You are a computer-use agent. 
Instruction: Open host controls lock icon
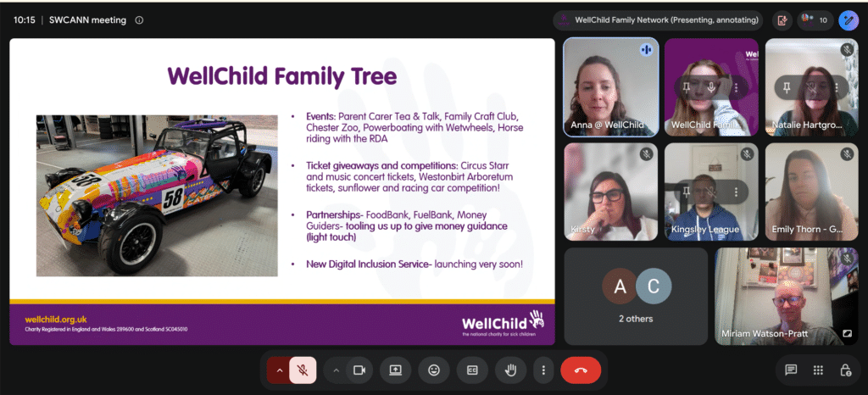tap(845, 370)
